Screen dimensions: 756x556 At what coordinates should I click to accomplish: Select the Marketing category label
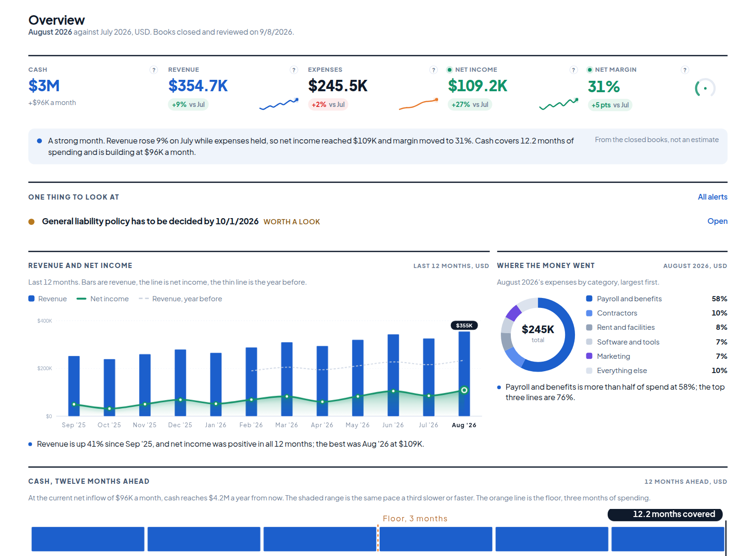click(613, 356)
